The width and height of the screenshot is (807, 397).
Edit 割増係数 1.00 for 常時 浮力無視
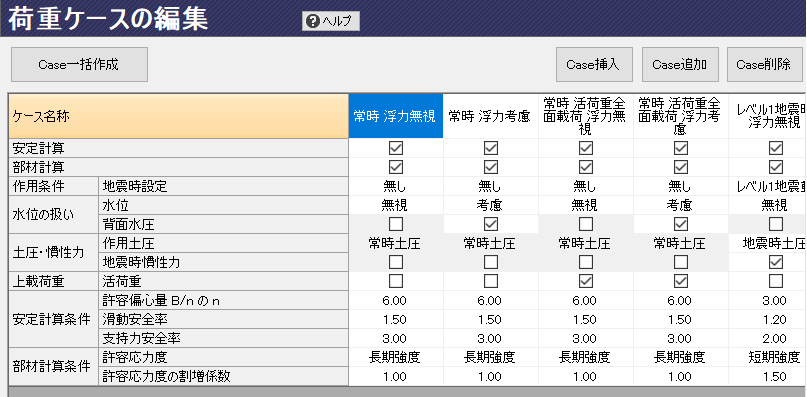(395, 376)
